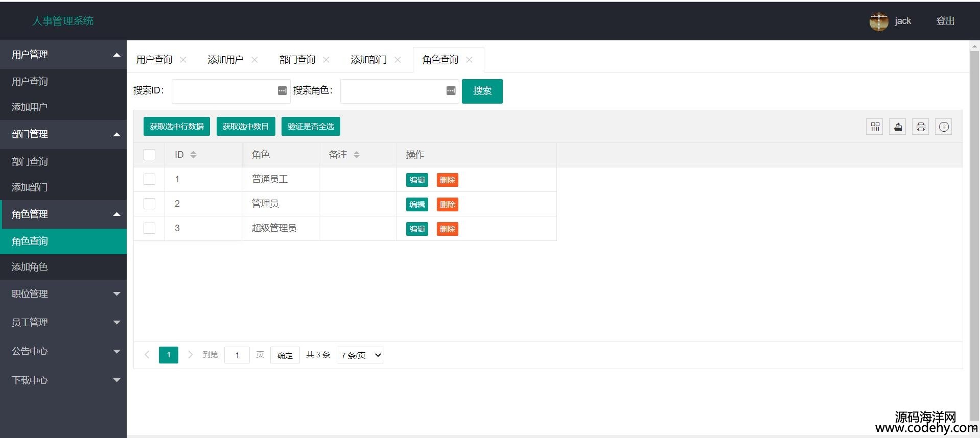Click the keyboard icon in 搜索角色 field

point(451,91)
